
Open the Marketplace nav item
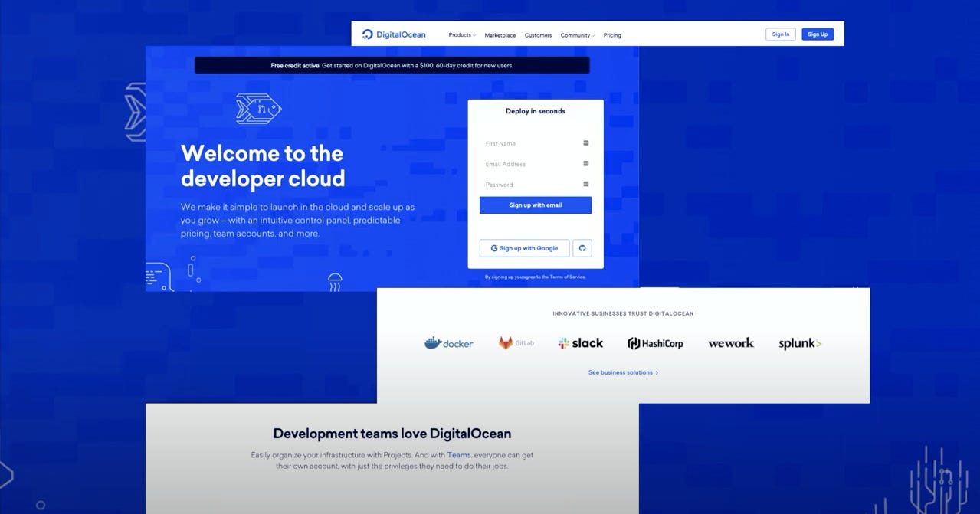tap(500, 35)
